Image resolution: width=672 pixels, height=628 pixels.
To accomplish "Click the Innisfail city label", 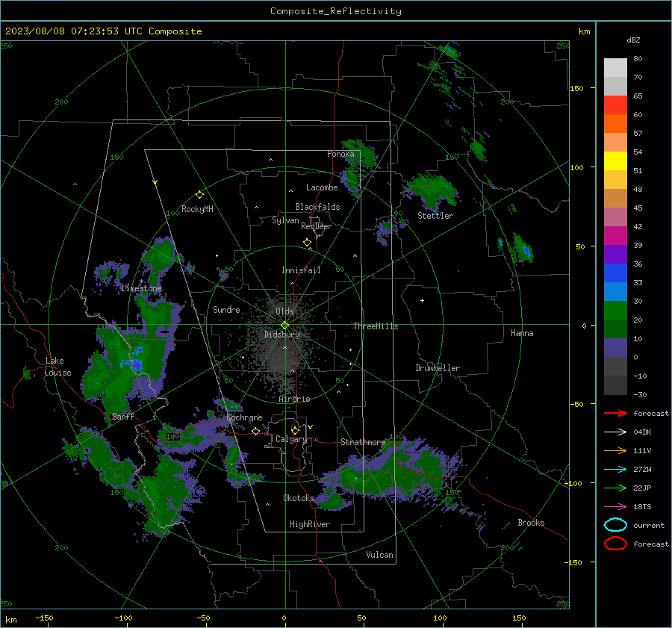I will [301, 270].
